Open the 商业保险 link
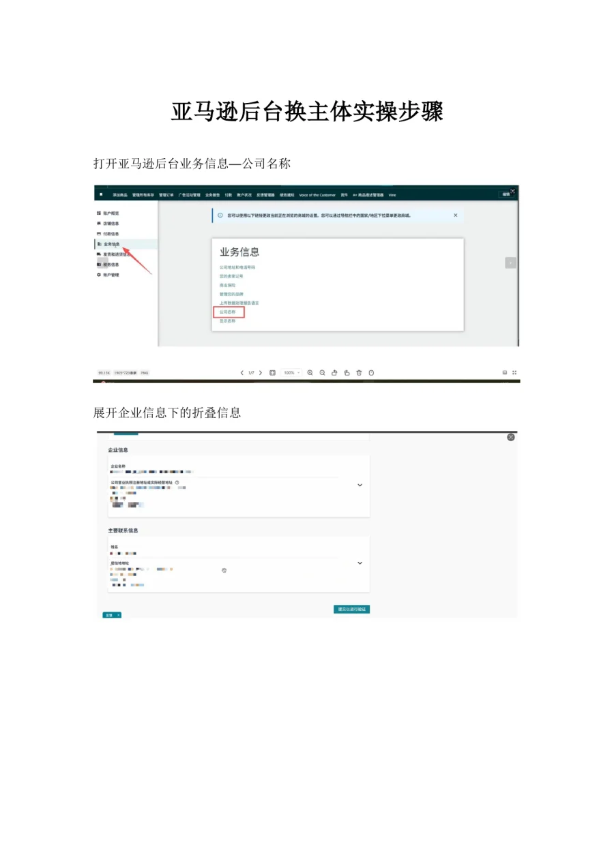The width and height of the screenshot is (614, 868). (227, 285)
